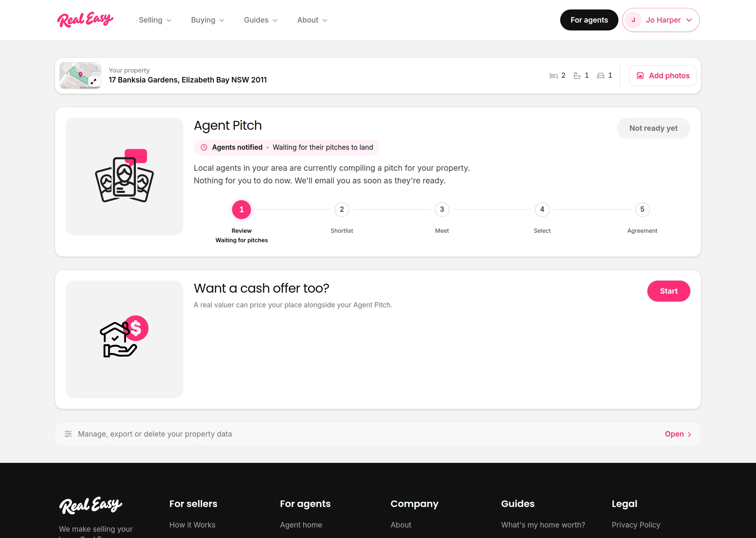
Task: Click the bedrooms bed icon
Action: click(x=553, y=76)
